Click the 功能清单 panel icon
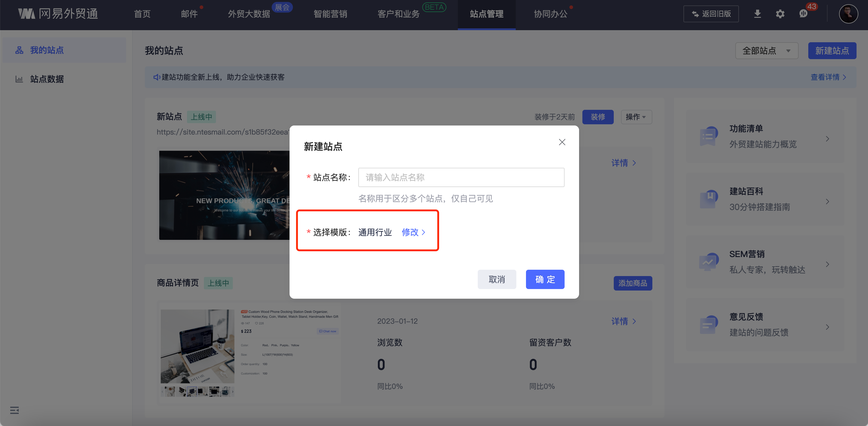This screenshot has height=426, width=868. (708, 136)
